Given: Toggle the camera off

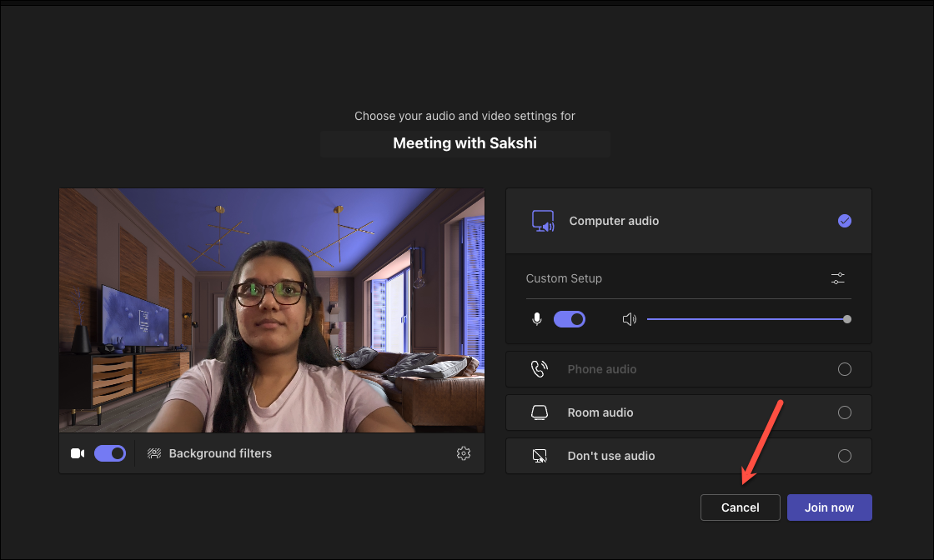Looking at the screenshot, I should (109, 452).
